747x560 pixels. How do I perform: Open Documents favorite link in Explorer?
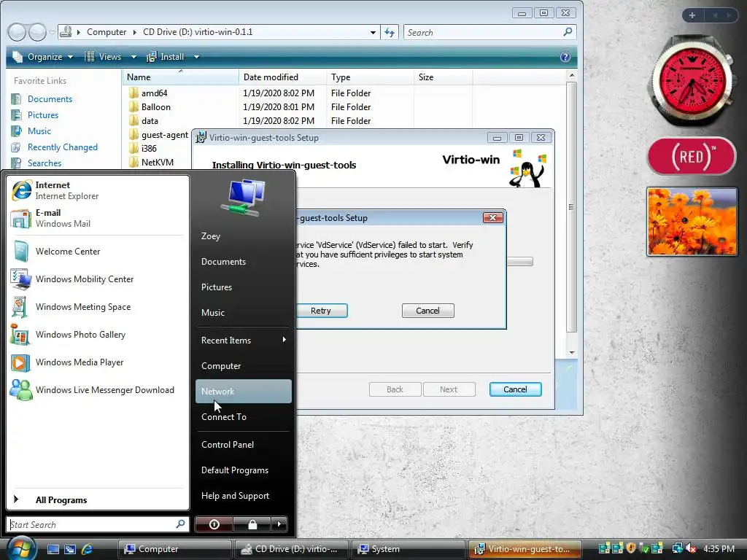50,98
